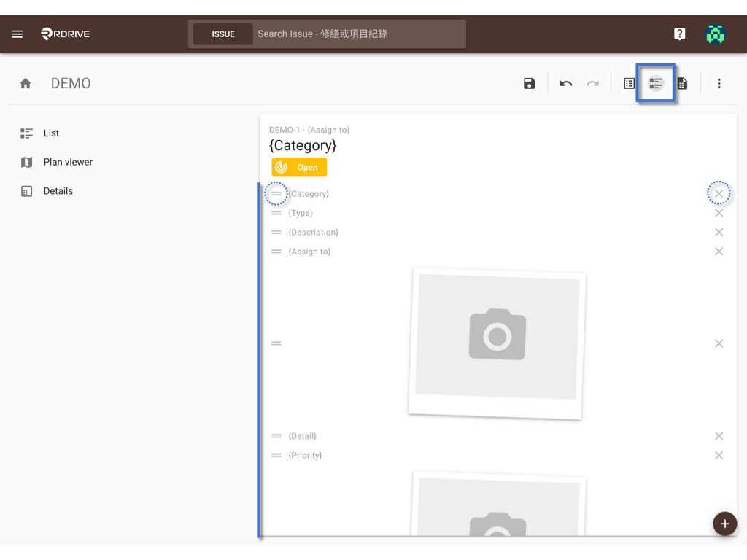Click the {Priority} field label
Screen dimensions: 747x560
tap(305, 455)
